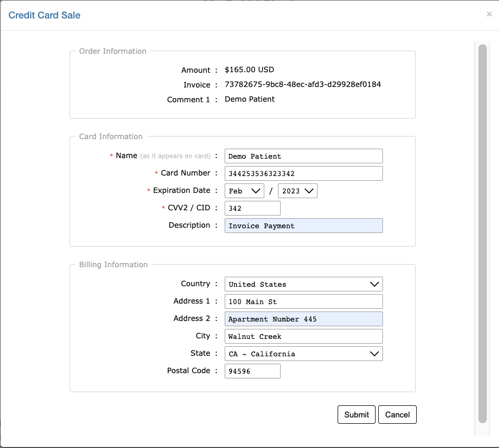499x448 pixels.
Task: Cancel the credit card sale
Action: (x=397, y=415)
